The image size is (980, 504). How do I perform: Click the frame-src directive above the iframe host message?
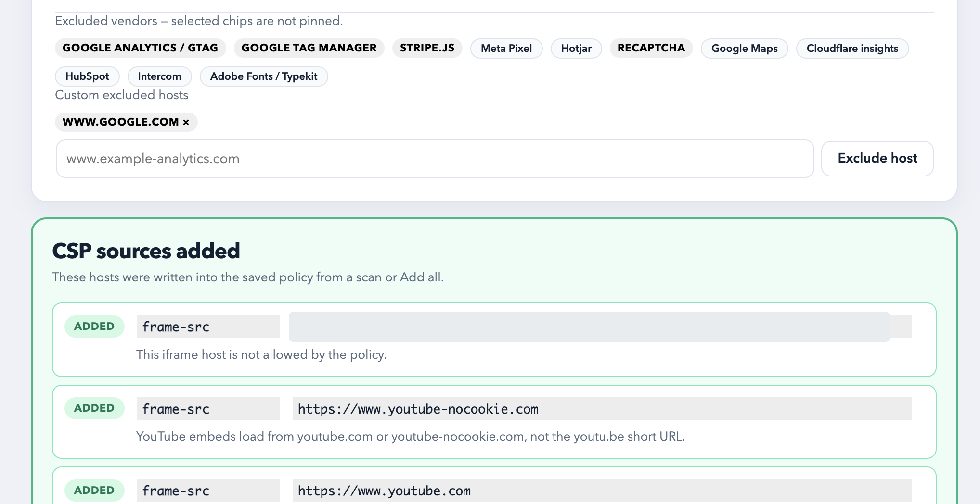[x=208, y=327]
